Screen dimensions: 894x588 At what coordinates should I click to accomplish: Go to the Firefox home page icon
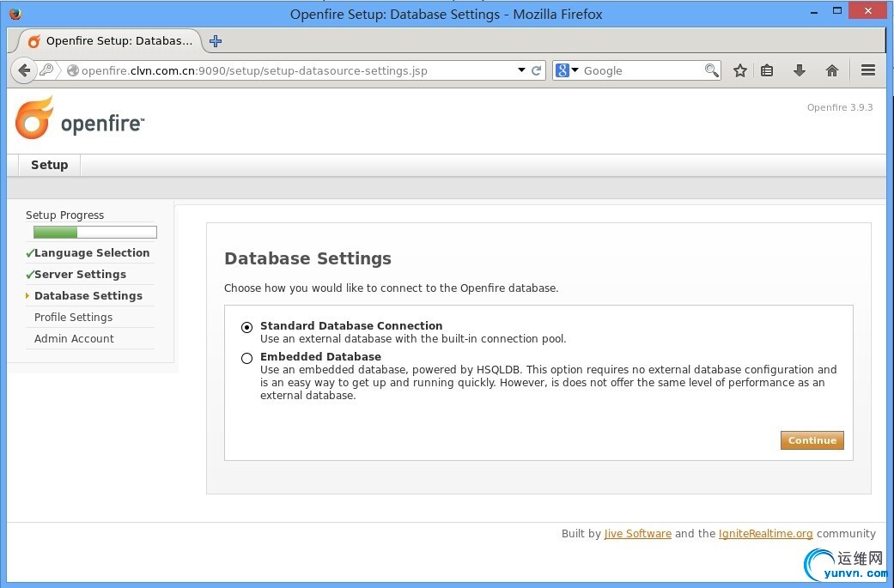(832, 70)
